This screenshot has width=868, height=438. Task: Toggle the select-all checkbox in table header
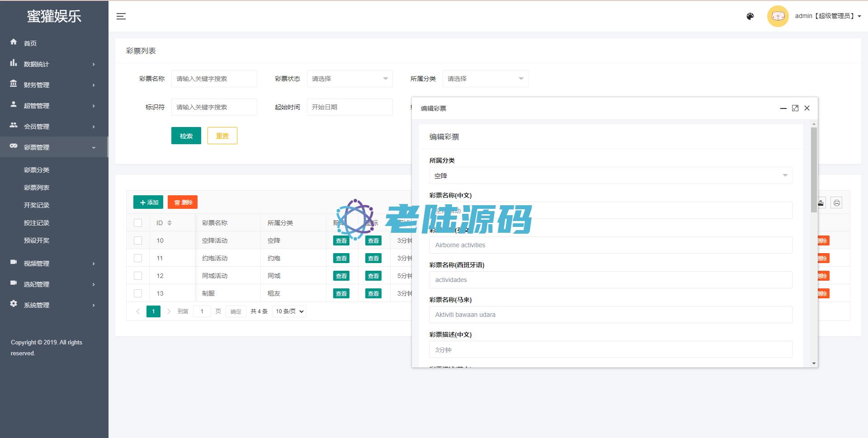[x=138, y=223]
